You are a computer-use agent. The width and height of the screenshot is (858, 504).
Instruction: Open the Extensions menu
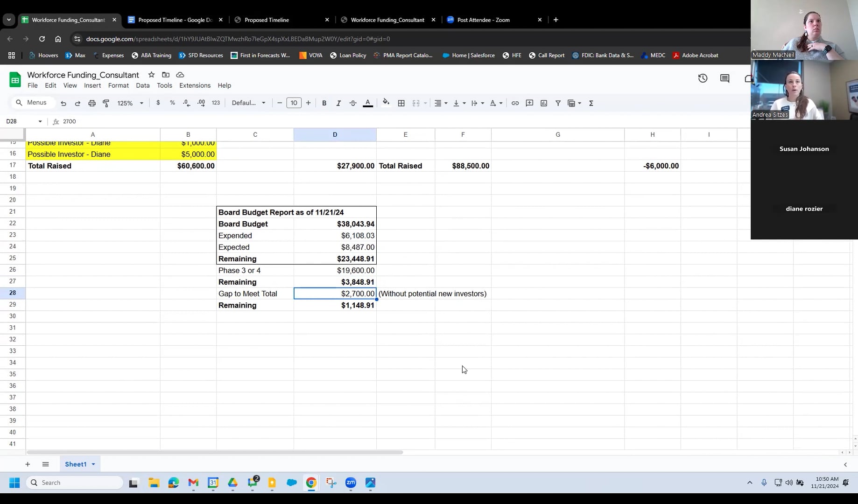[195, 85]
